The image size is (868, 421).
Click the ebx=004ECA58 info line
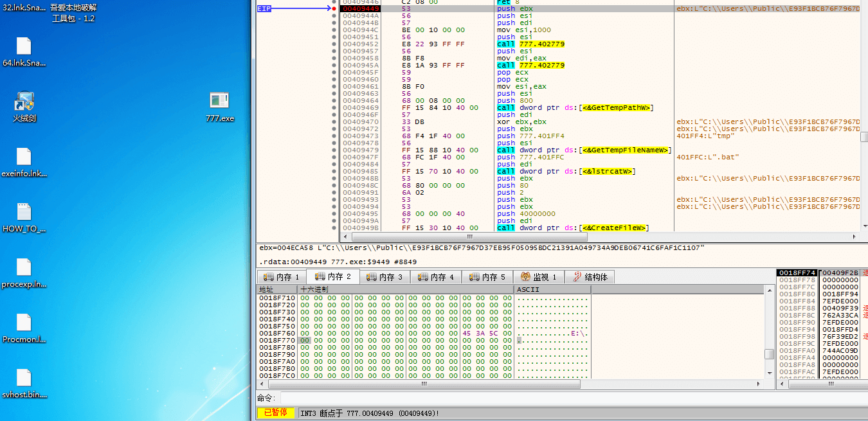(482, 248)
